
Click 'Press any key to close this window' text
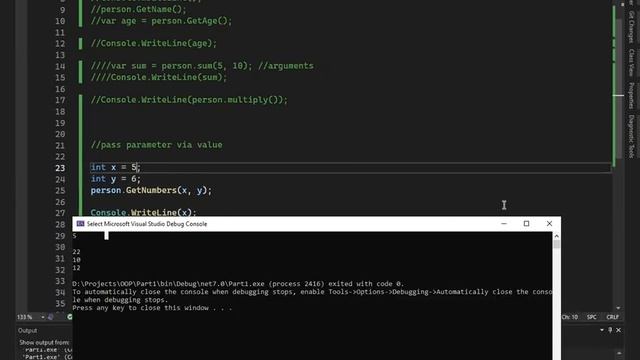click(x=152, y=308)
